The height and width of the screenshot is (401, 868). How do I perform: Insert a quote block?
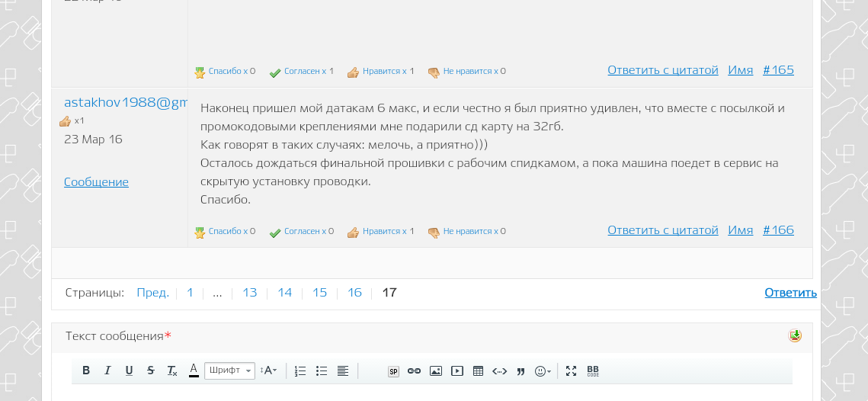click(x=521, y=371)
